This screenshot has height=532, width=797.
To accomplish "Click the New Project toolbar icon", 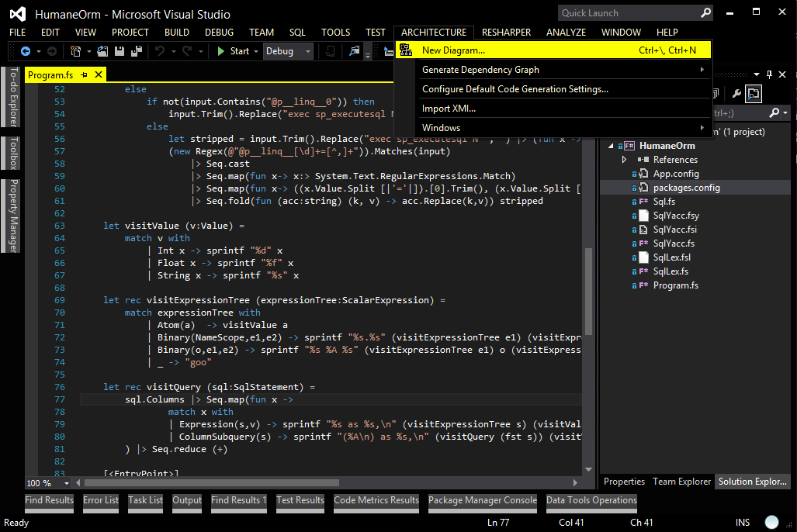I will [x=75, y=50].
